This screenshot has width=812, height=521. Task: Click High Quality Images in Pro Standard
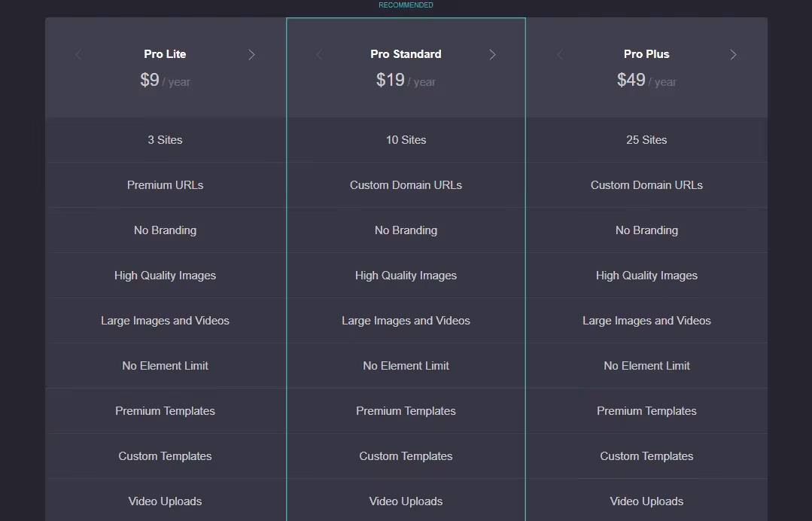[x=406, y=276]
